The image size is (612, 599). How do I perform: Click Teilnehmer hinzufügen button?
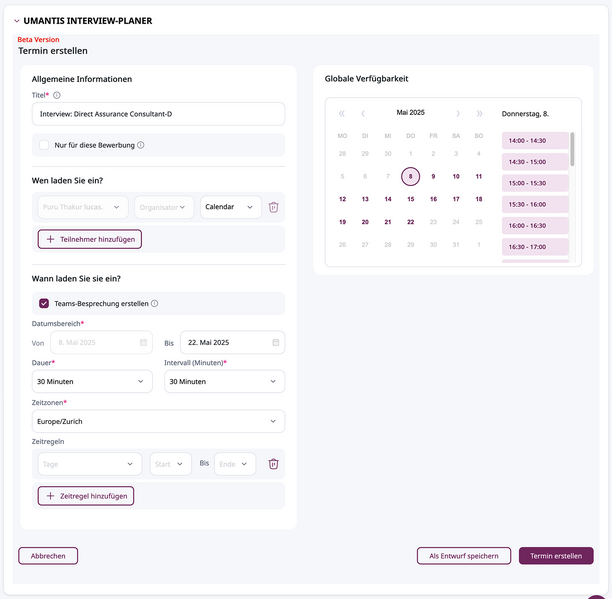(90, 239)
